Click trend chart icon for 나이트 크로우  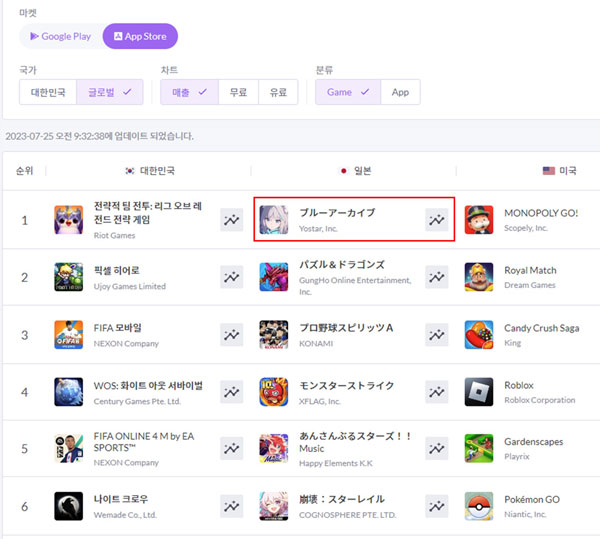point(232,506)
